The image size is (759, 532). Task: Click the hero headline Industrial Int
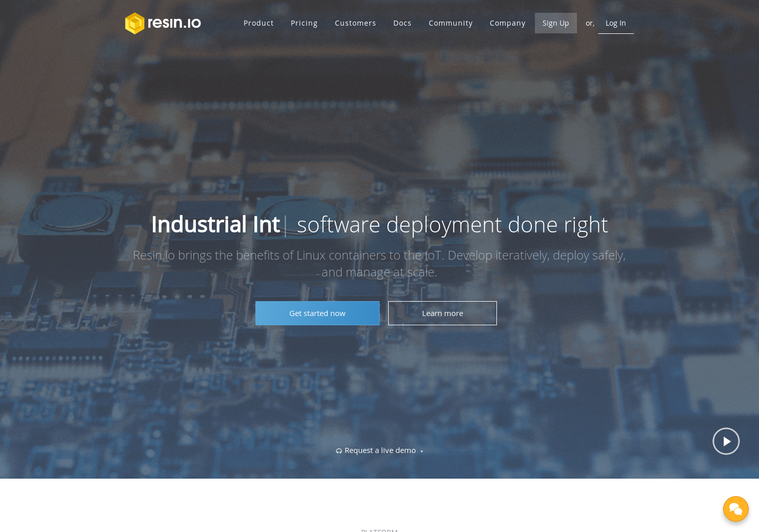(215, 224)
